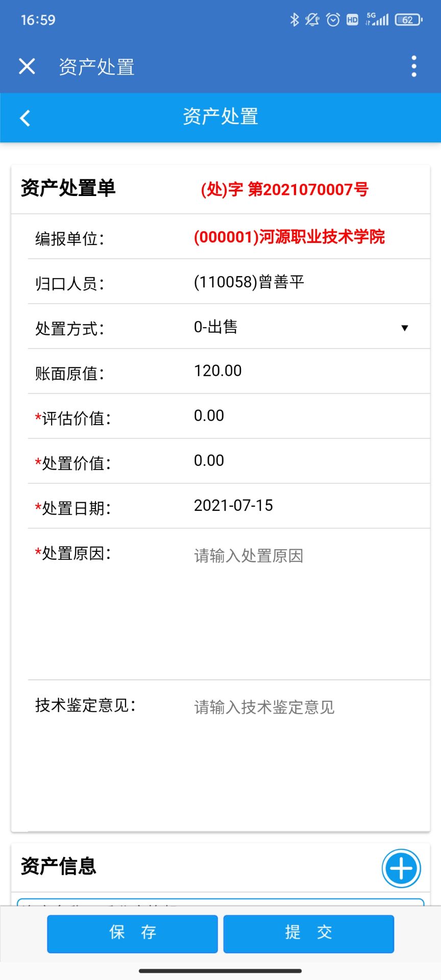Tap the 账面原值 value 120.00

point(218,371)
